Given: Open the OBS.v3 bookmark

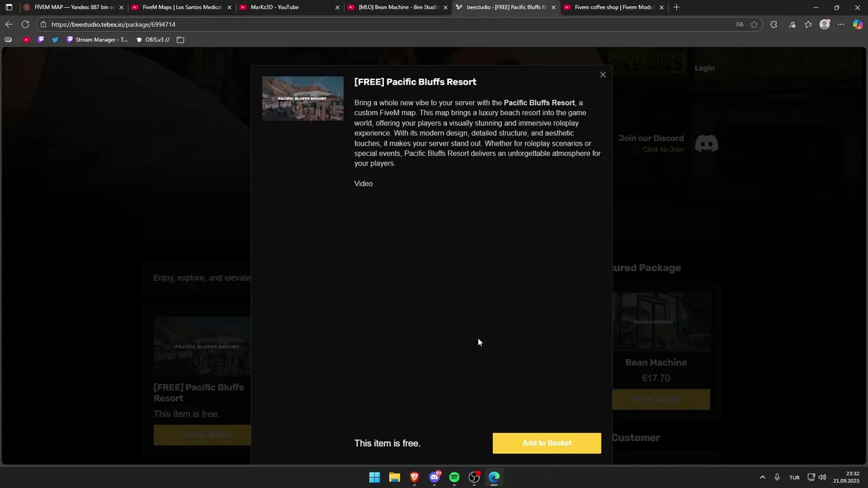Looking at the screenshot, I should pos(153,40).
